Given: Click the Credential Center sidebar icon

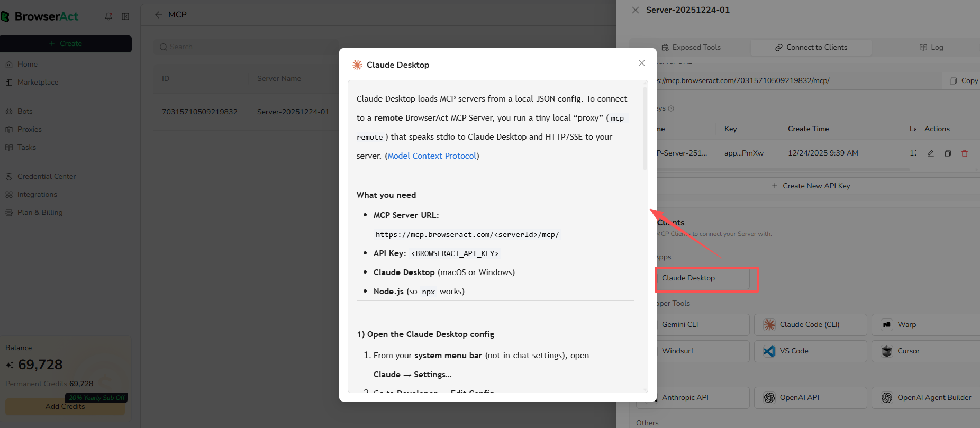Looking at the screenshot, I should [9, 177].
